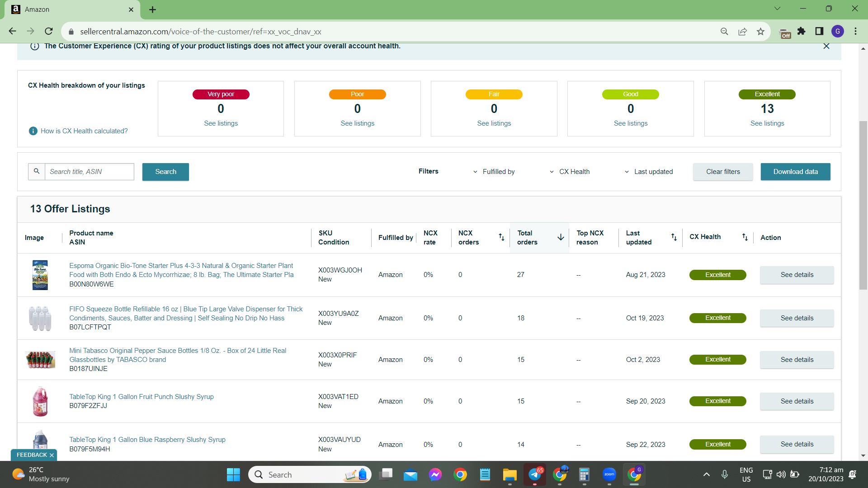Open the tab search chevron
Screen dimensions: 868x488
[x=777, y=9]
